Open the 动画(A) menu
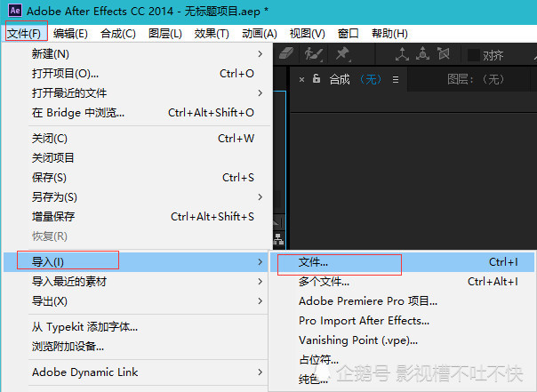 tap(260, 34)
